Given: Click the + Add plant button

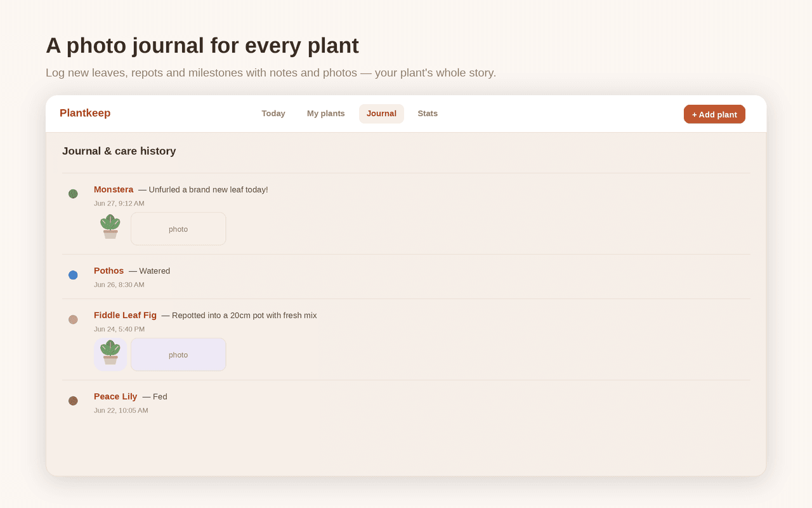Looking at the screenshot, I should (714, 114).
